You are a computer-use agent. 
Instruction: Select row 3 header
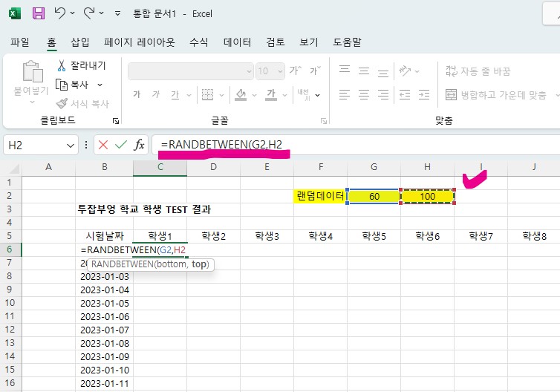tap(10, 209)
